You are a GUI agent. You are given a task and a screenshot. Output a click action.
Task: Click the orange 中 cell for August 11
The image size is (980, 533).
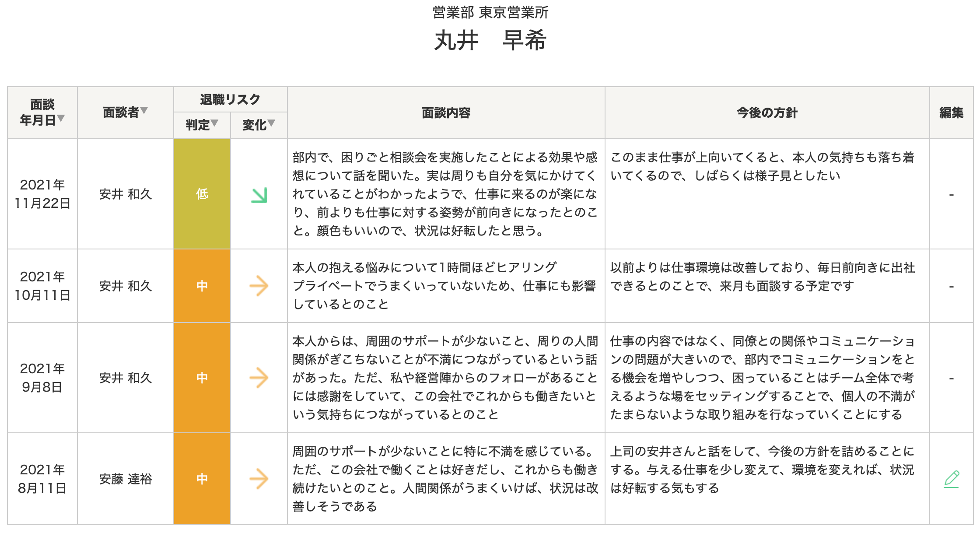pyautogui.click(x=202, y=479)
